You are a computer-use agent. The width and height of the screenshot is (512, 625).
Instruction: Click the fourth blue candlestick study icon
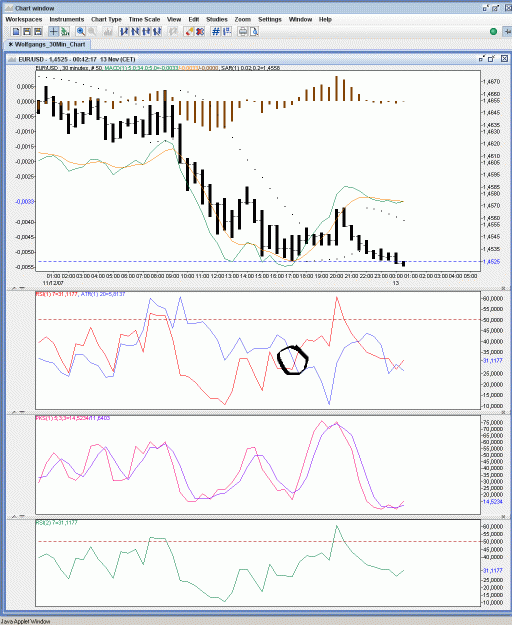[x=157, y=31]
